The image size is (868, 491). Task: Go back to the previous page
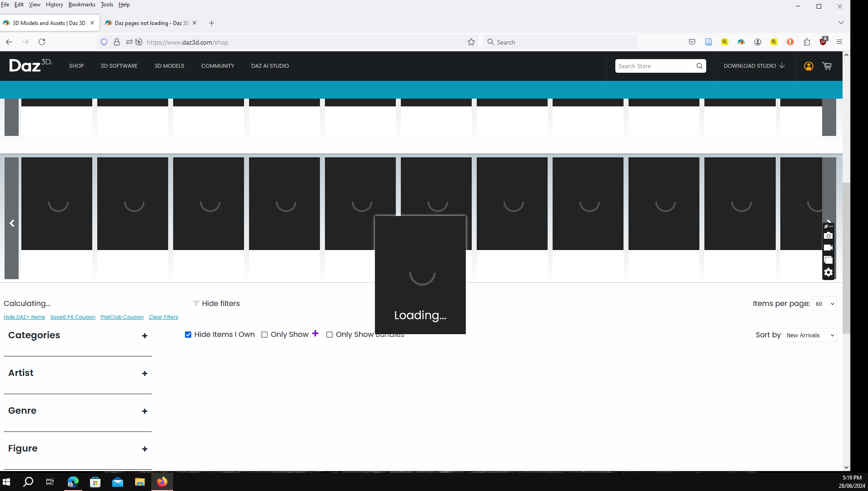(x=9, y=42)
